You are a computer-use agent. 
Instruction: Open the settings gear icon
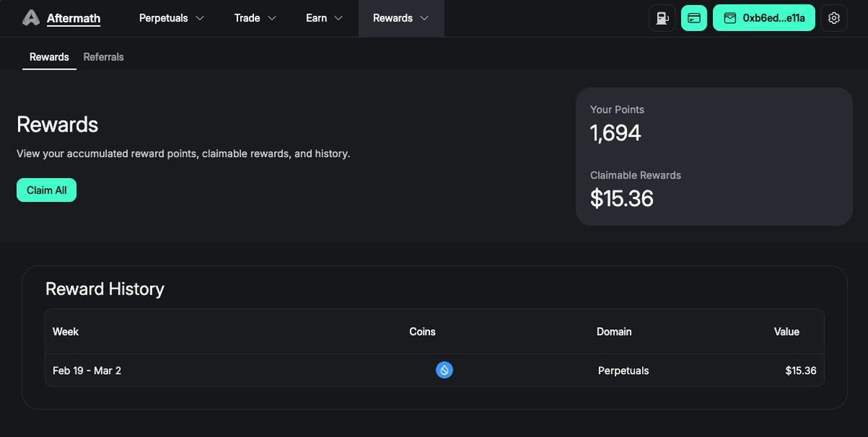tap(834, 18)
